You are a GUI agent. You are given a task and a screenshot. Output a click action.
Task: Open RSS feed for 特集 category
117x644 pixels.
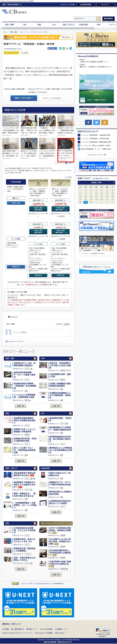click(35, 523)
